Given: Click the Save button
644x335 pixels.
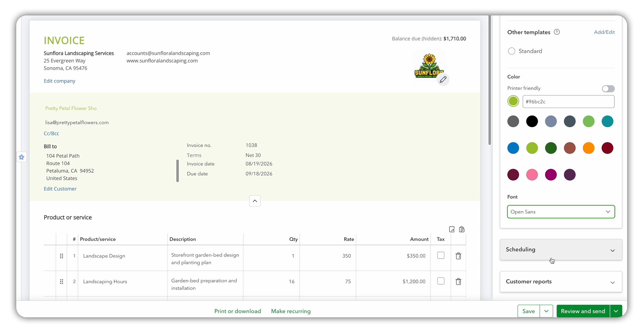Looking at the screenshot, I should [528, 311].
